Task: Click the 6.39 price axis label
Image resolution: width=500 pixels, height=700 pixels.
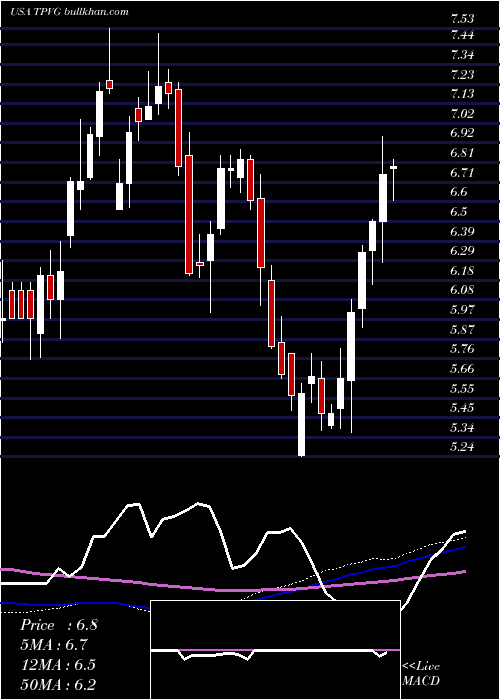Action: pyautogui.click(x=462, y=231)
